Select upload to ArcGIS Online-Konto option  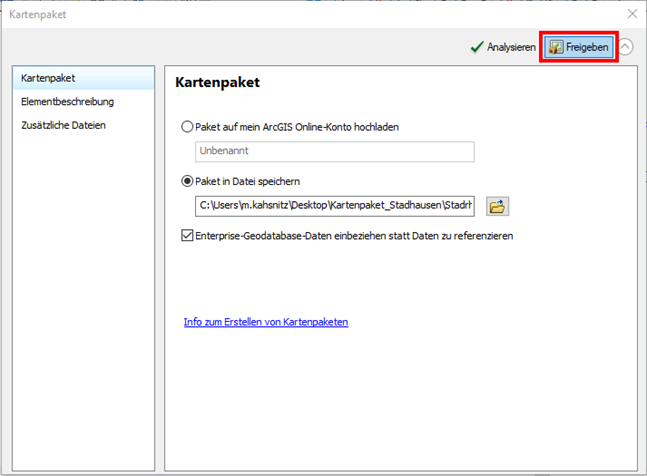[187, 127]
